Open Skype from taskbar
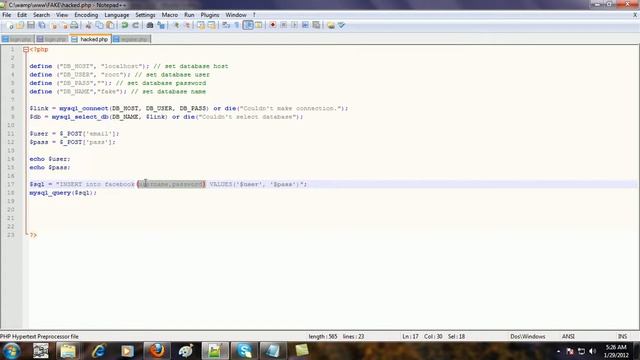The height and width of the screenshot is (360, 640). tap(244, 351)
